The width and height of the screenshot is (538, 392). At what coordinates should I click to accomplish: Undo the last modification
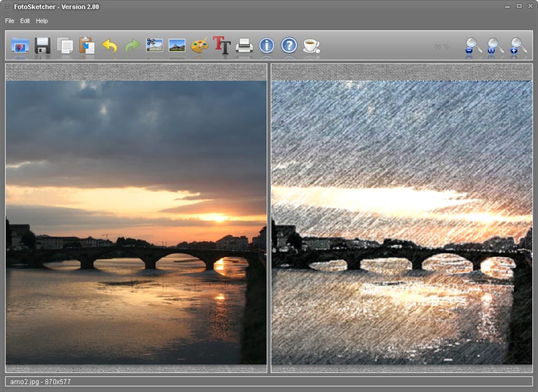(110, 46)
